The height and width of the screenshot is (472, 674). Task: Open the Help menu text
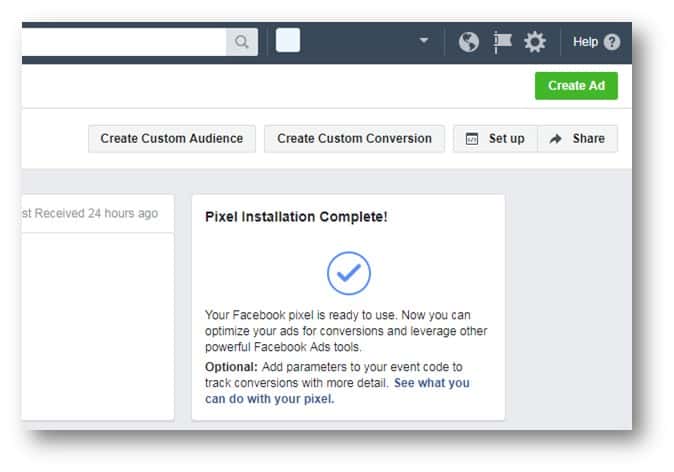pyautogui.click(x=585, y=42)
